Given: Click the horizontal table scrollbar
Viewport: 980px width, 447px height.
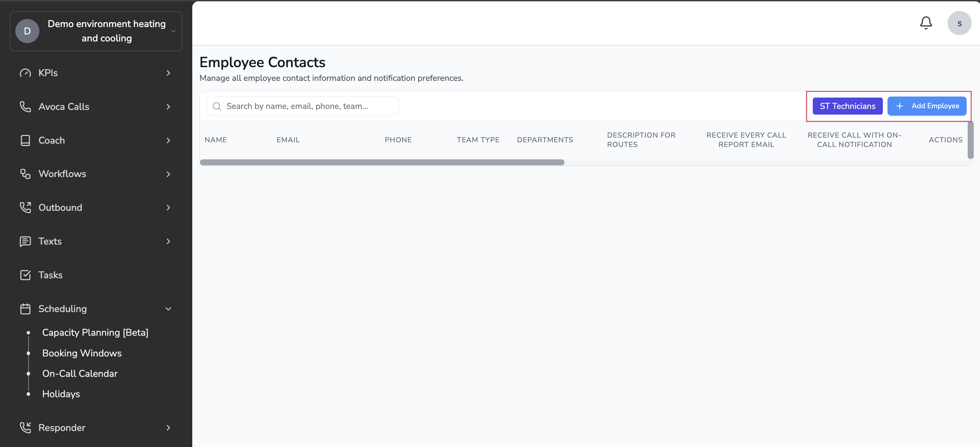Looking at the screenshot, I should point(382,163).
